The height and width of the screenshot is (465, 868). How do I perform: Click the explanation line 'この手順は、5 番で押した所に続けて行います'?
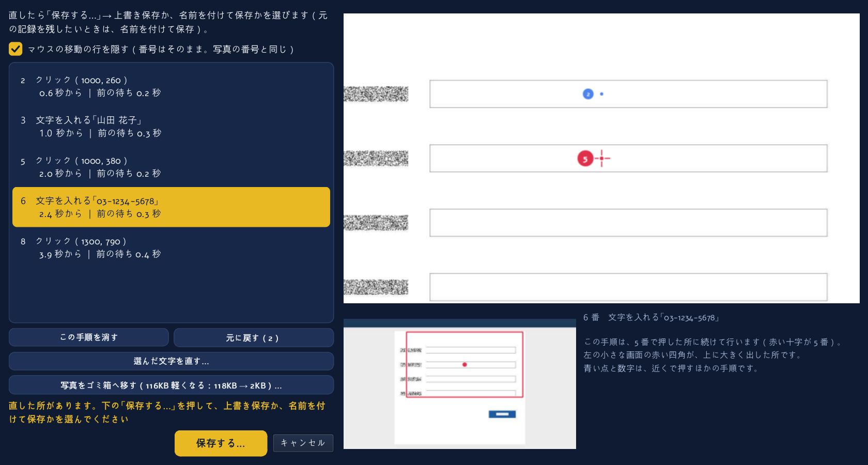tap(713, 342)
